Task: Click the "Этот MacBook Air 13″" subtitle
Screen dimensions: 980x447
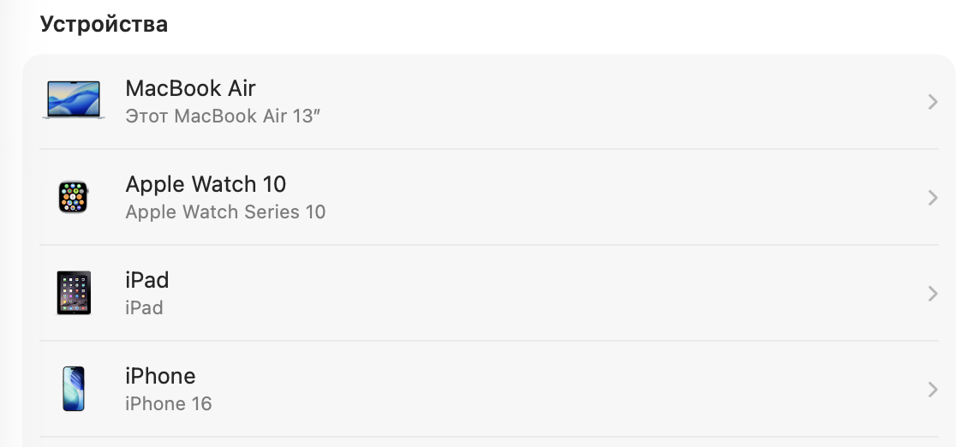Action: (x=223, y=116)
